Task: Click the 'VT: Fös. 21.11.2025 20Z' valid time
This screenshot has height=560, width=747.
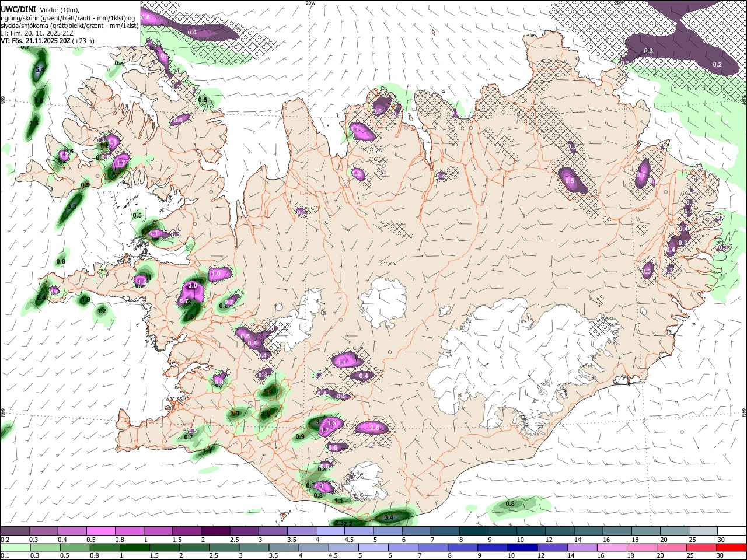Action: [36, 41]
